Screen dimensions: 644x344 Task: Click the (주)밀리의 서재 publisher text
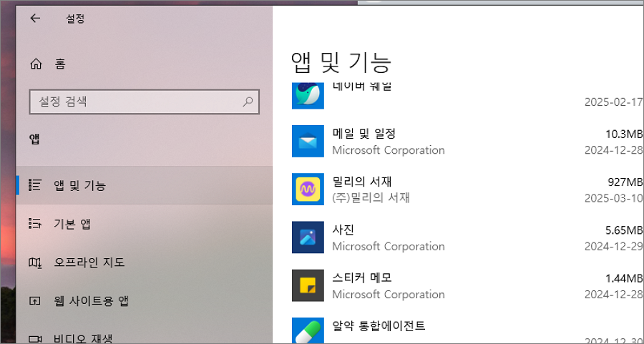pyautogui.click(x=371, y=198)
